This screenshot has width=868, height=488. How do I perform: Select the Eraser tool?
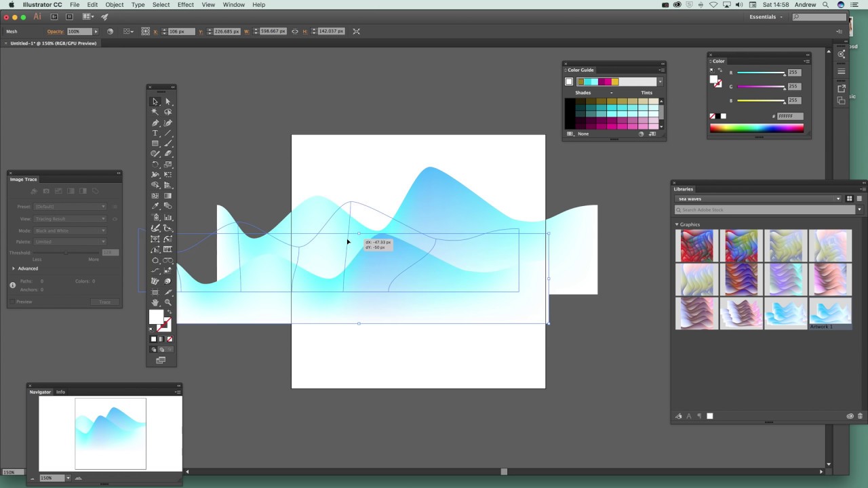coord(168,154)
